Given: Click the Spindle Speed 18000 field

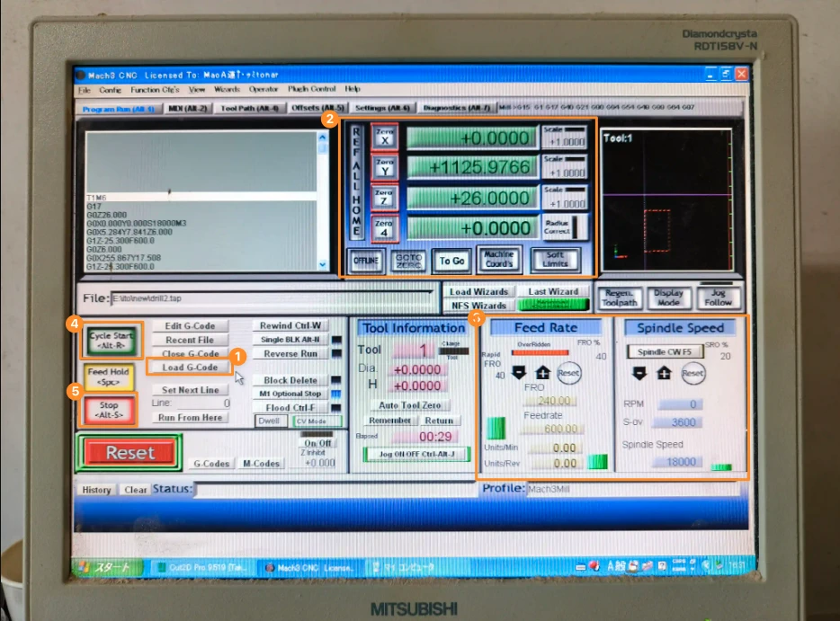Looking at the screenshot, I should (677, 461).
